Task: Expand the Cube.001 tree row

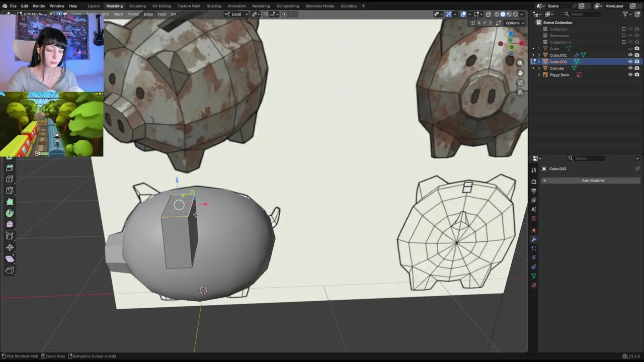Action: click(539, 55)
